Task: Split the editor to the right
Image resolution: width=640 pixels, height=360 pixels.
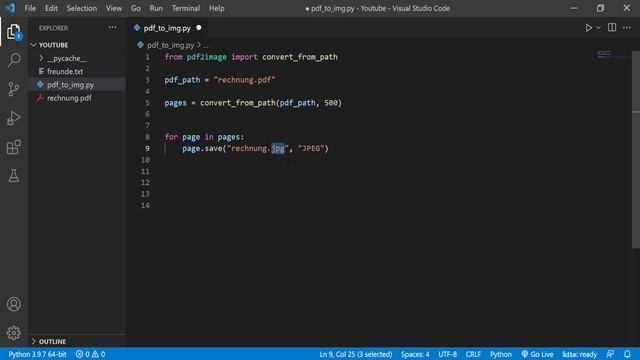Action: pyautogui.click(x=612, y=27)
